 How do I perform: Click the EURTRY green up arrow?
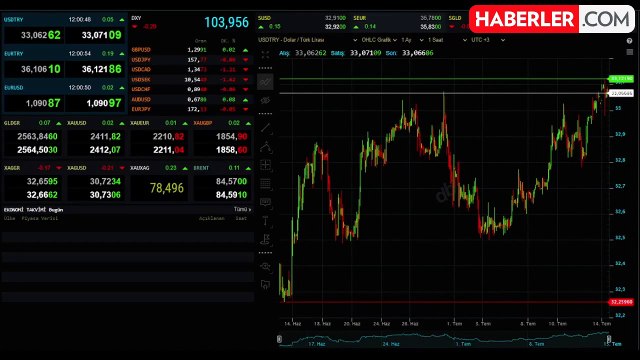click(122, 53)
